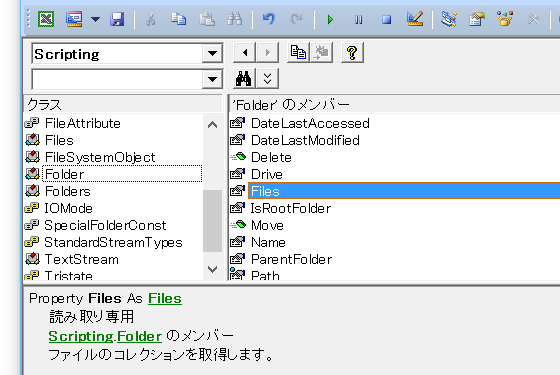Click class list scroll up arrow

click(x=212, y=124)
